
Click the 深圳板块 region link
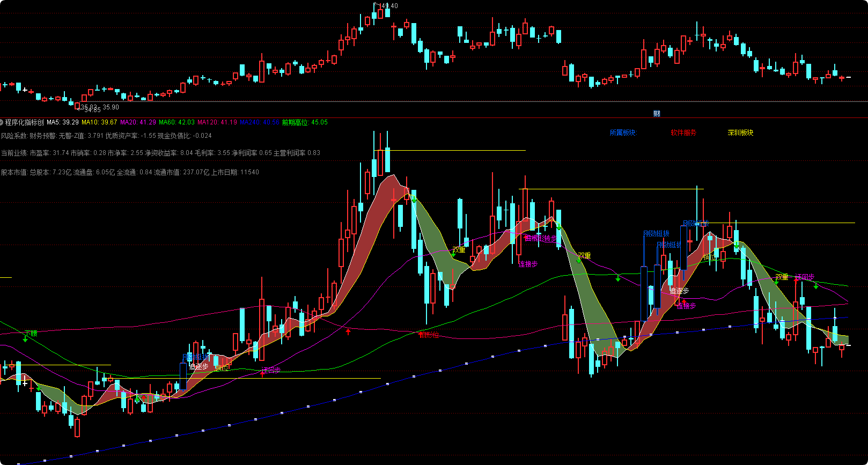click(x=740, y=132)
